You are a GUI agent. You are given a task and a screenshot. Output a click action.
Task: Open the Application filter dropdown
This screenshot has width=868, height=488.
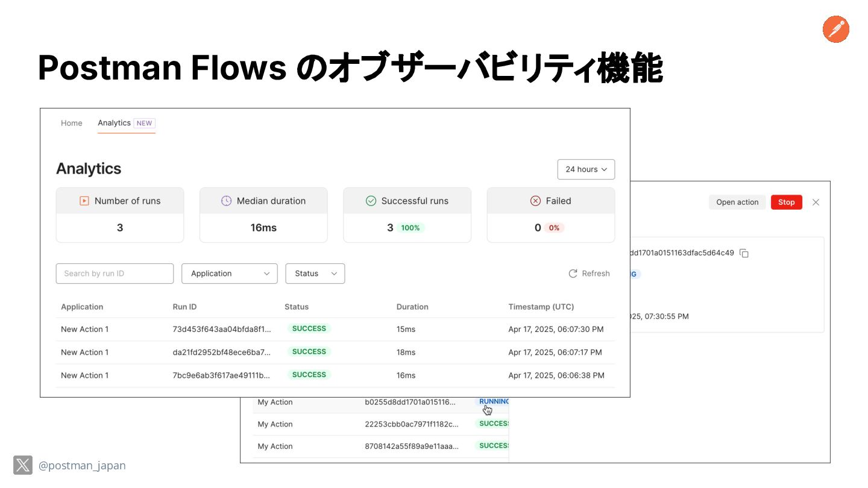pos(230,274)
